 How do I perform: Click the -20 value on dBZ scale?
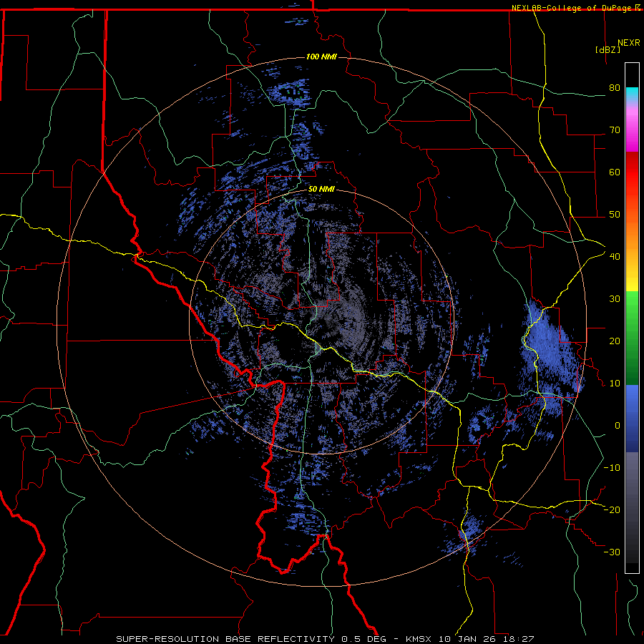[x=612, y=509]
